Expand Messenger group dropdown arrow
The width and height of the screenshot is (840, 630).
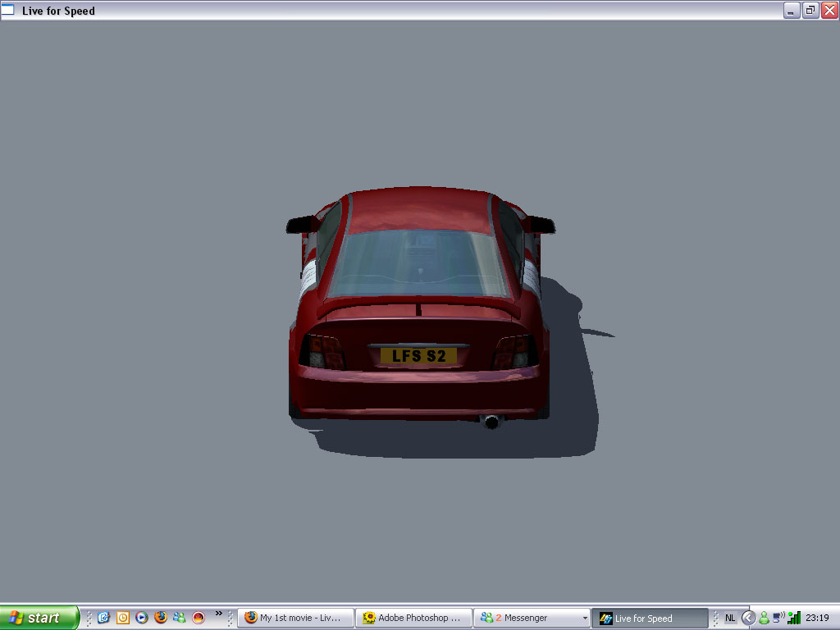pyautogui.click(x=585, y=619)
